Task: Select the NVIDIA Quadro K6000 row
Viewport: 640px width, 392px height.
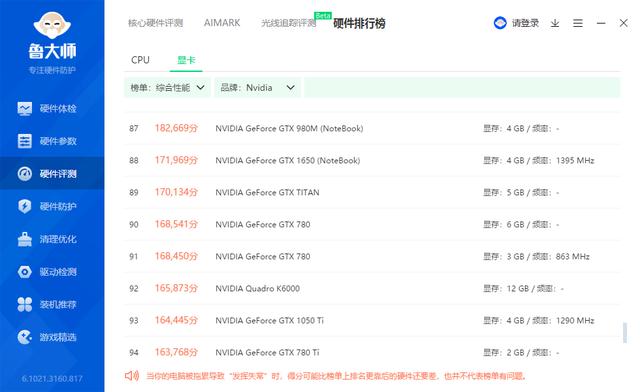Action: [372, 289]
